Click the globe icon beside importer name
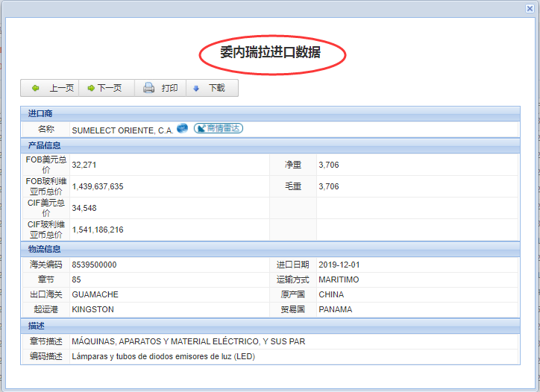This screenshot has width=540, height=392. click(x=183, y=129)
